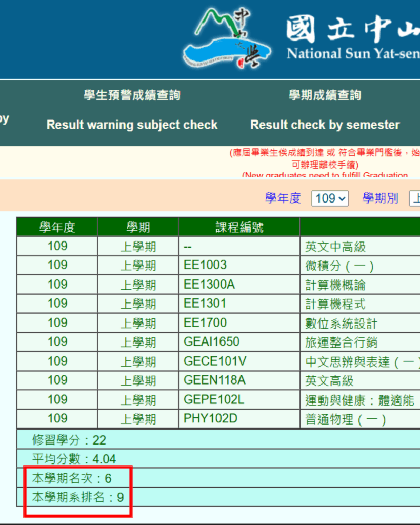Click the 本學期名次：6 ranking text
Screen dimensions: 420x525
[x=72, y=478]
